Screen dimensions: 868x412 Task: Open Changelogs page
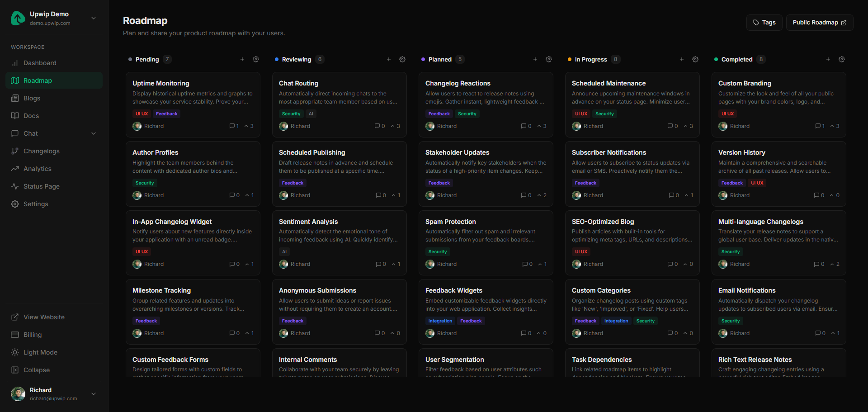pyautogui.click(x=54, y=151)
